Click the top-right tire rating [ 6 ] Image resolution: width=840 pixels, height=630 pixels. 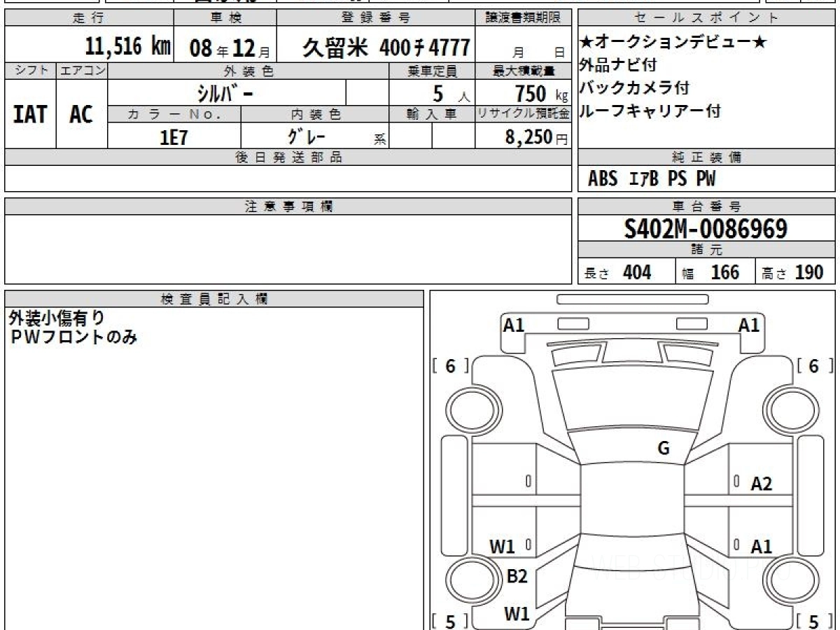click(814, 366)
